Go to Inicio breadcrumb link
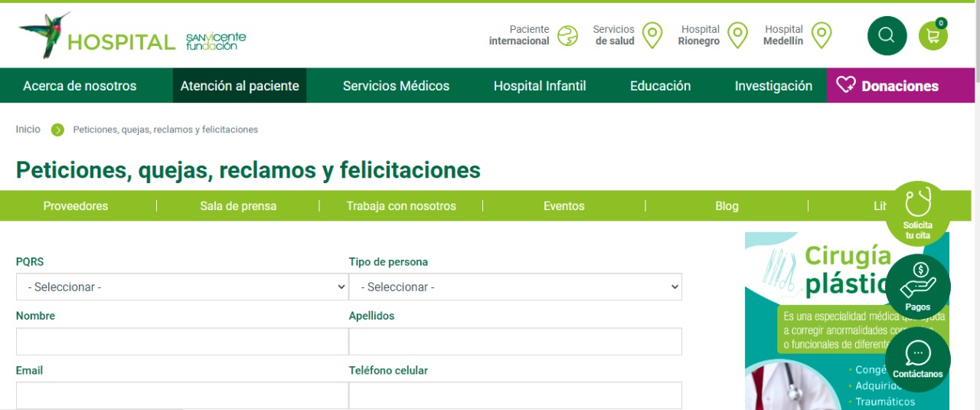This screenshot has height=410, width=980. (28, 130)
